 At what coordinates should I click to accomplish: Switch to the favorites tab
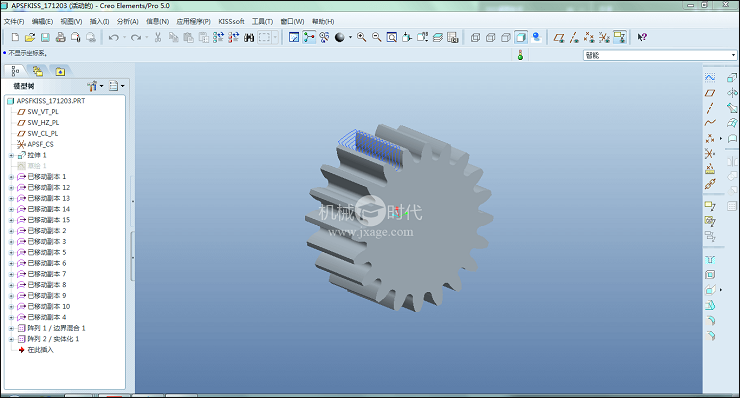[60, 71]
